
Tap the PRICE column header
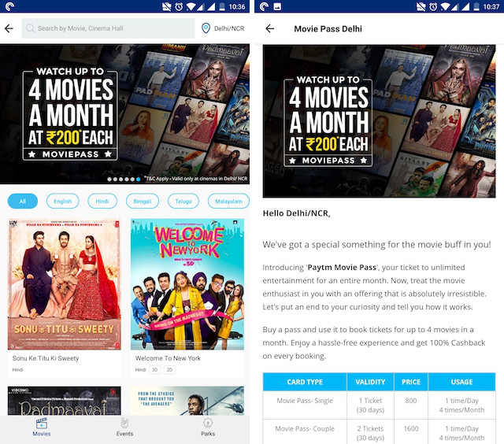tap(411, 382)
